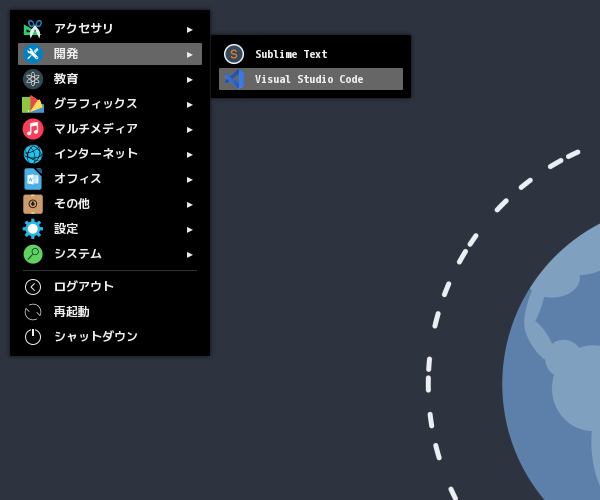Open the マルチメディア menu category

tap(110, 129)
